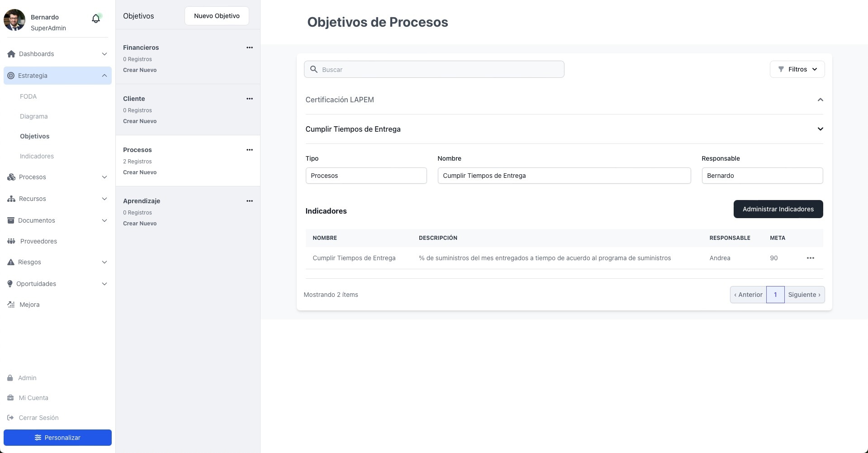Click the Buscar search field
868x453 pixels.
pyautogui.click(x=434, y=69)
